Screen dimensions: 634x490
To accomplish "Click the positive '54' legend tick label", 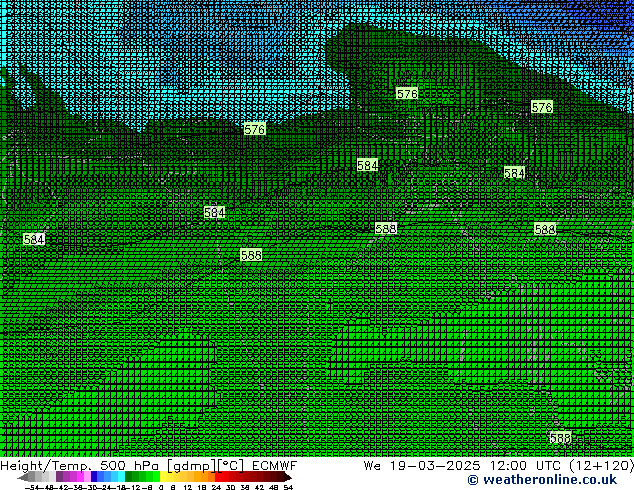I will [288, 487].
